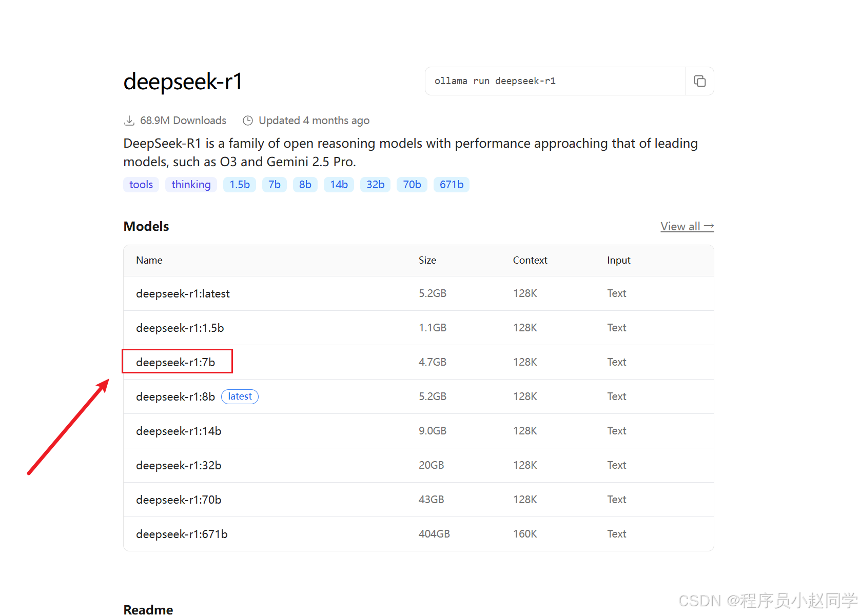
Task: Click the downloads arrow icon
Action: pos(129,121)
